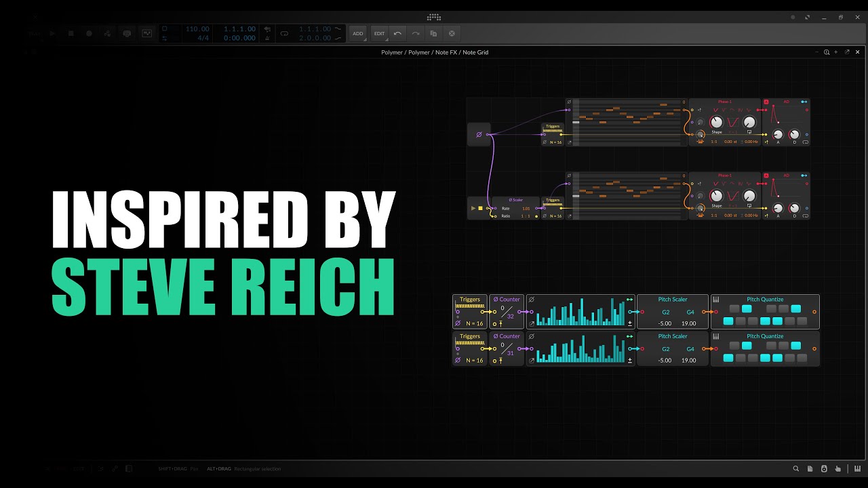Toggle the D key in Pitch Quantize, Counter 31 row

[x=741, y=358]
